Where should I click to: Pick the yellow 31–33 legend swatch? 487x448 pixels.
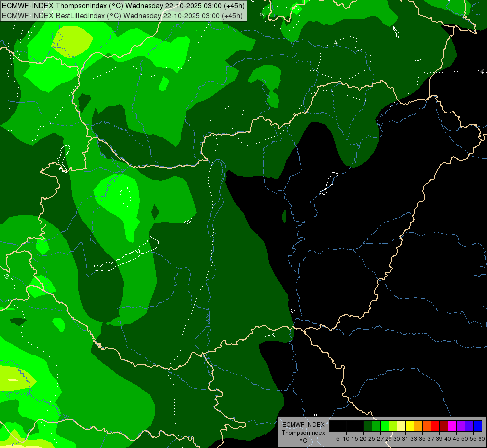pos(410,426)
